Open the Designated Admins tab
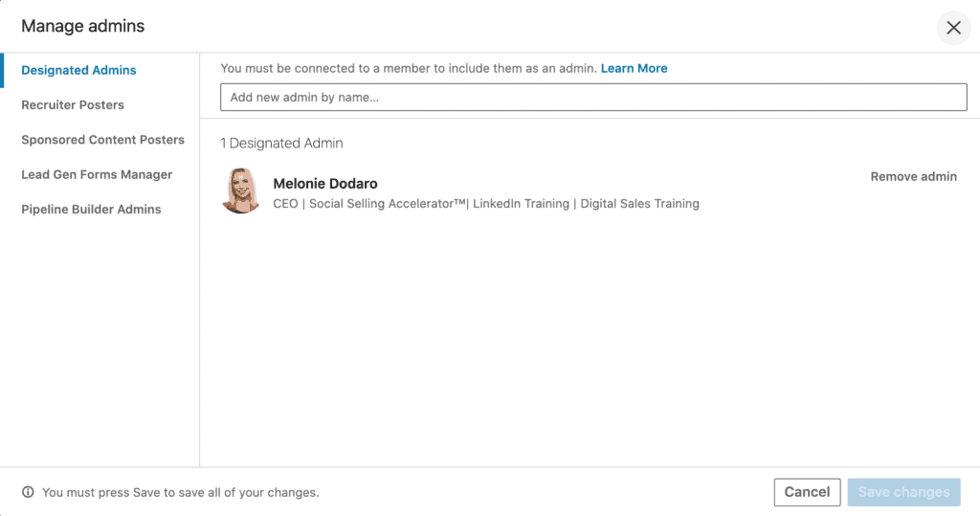Screen dimensions: 980x516 click(x=78, y=70)
